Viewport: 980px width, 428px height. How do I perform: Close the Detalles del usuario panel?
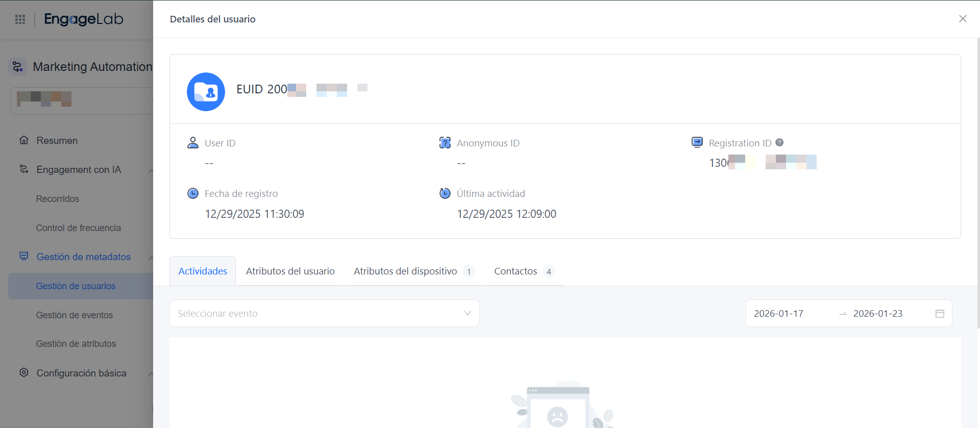(963, 19)
